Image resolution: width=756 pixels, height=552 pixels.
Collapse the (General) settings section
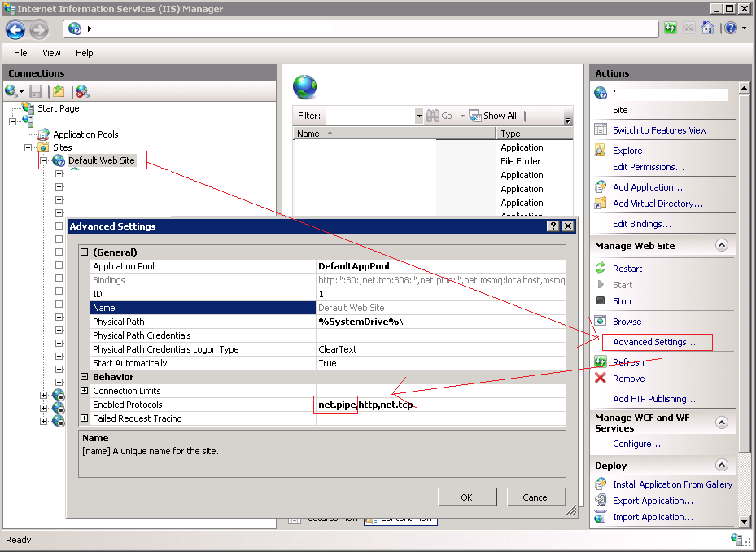pyautogui.click(x=84, y=252)
